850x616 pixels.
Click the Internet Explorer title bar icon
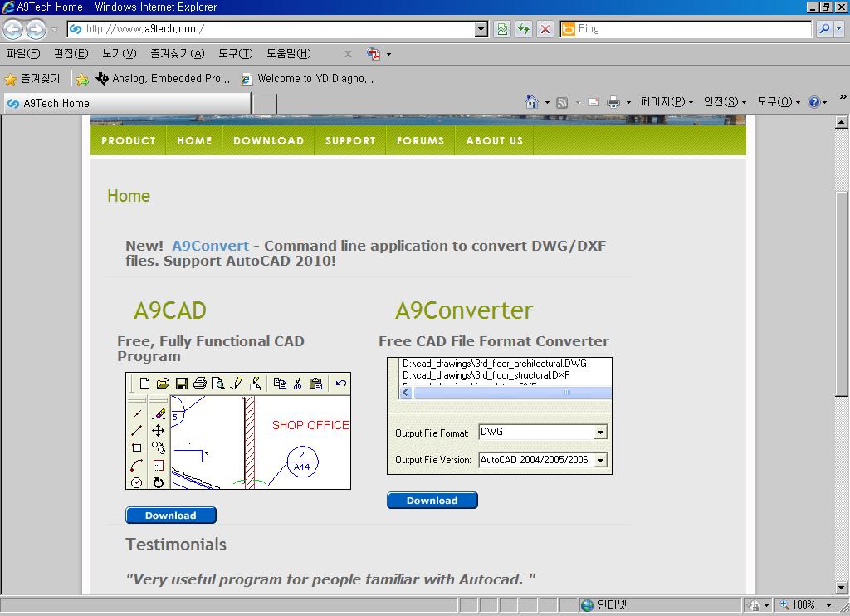click(x=8, y=7)
